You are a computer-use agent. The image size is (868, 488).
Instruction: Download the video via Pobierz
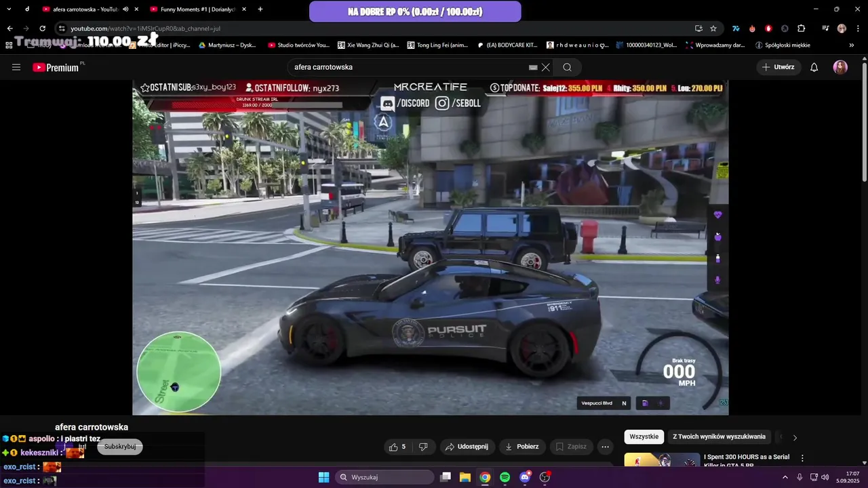click(x=521, y=447)
